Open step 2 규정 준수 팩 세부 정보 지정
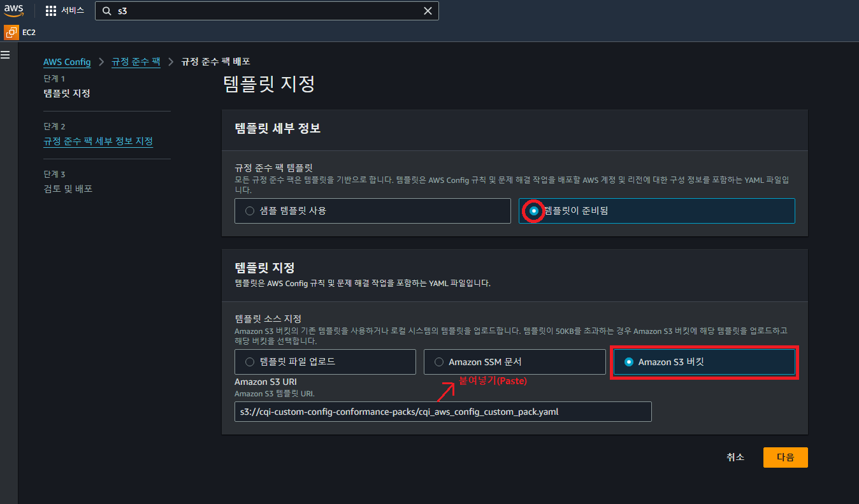Screen dimensions: 859x504 point(97,141)
